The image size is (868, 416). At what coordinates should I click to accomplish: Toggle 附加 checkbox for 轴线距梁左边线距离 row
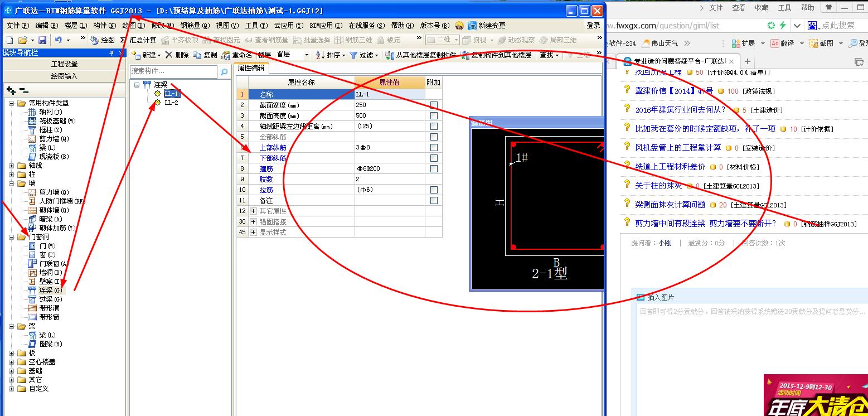click(x=434, y=126)
